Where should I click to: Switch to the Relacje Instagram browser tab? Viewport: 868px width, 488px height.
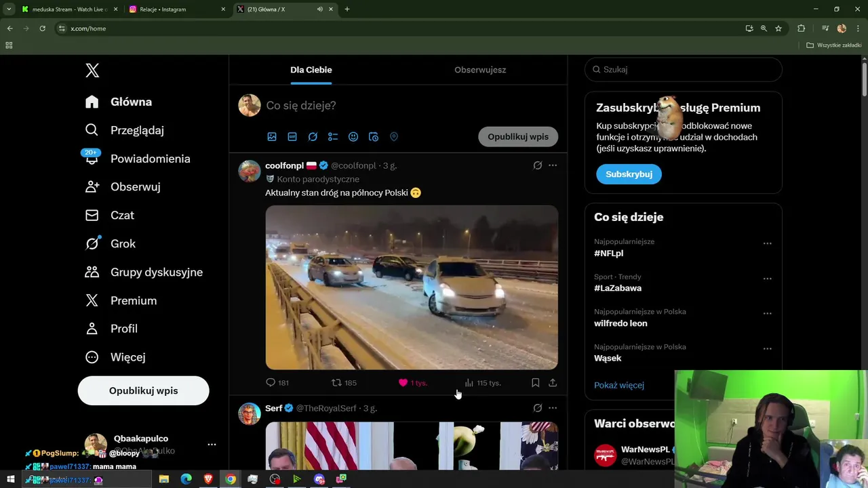[176, 9]
